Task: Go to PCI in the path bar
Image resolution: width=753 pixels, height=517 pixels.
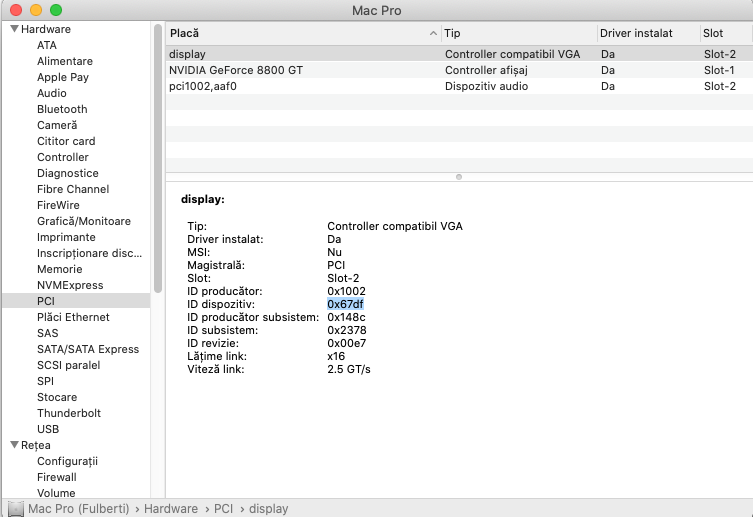Action: pos(223,509)
